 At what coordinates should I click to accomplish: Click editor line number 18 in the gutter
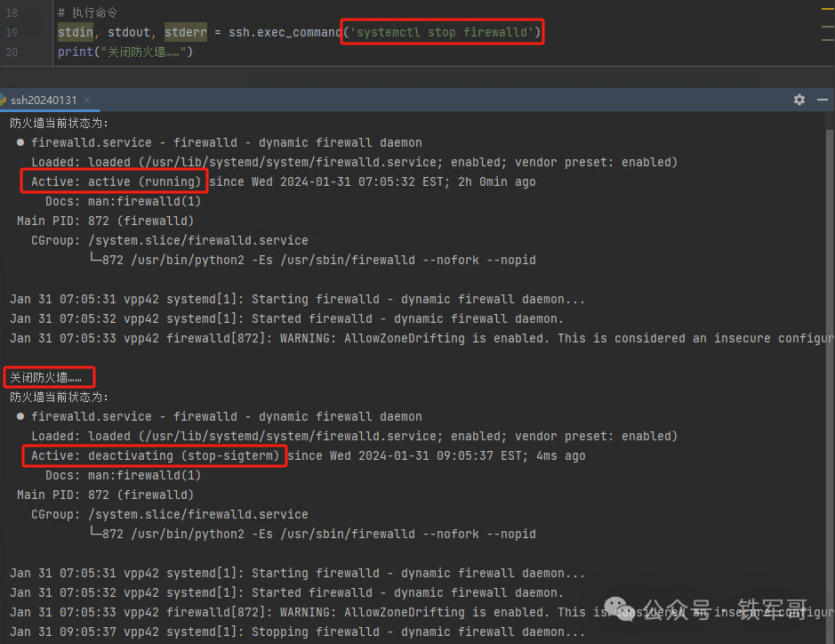click(12, 12)
